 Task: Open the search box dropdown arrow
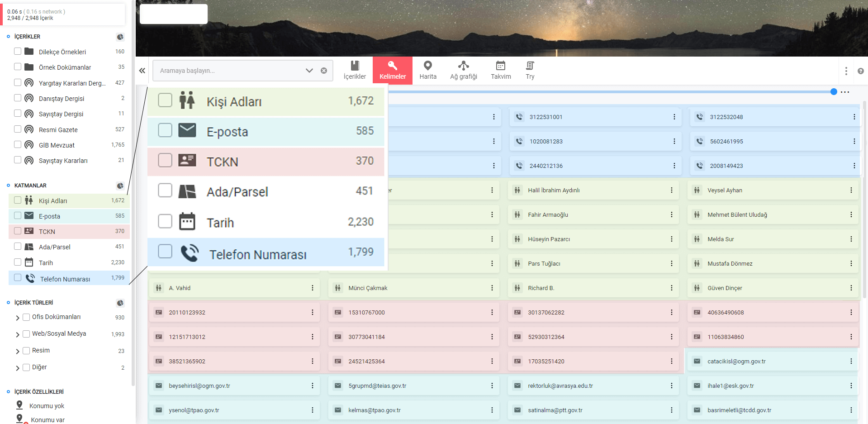[x=309, y=71]
